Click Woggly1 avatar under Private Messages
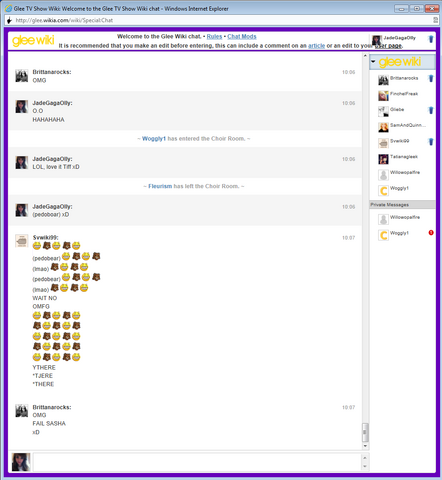The width and height of the screenshot is (442, 480). coord(383,235)
